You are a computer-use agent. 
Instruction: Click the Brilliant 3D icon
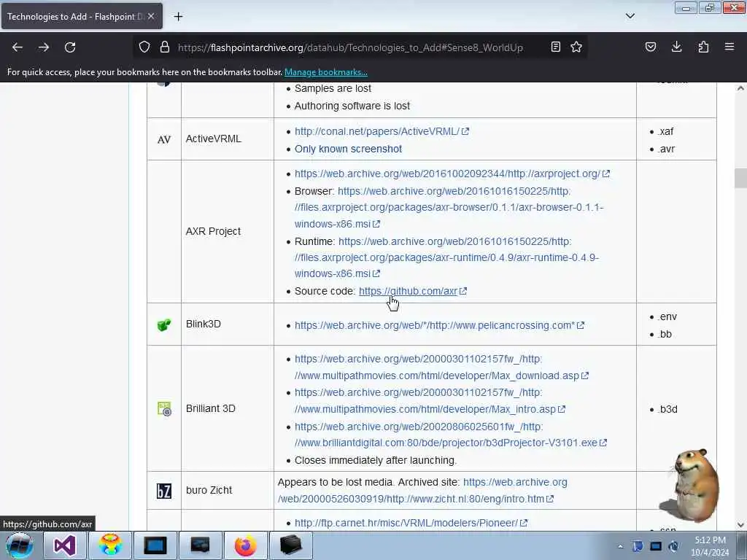click(x=164, y=409)
